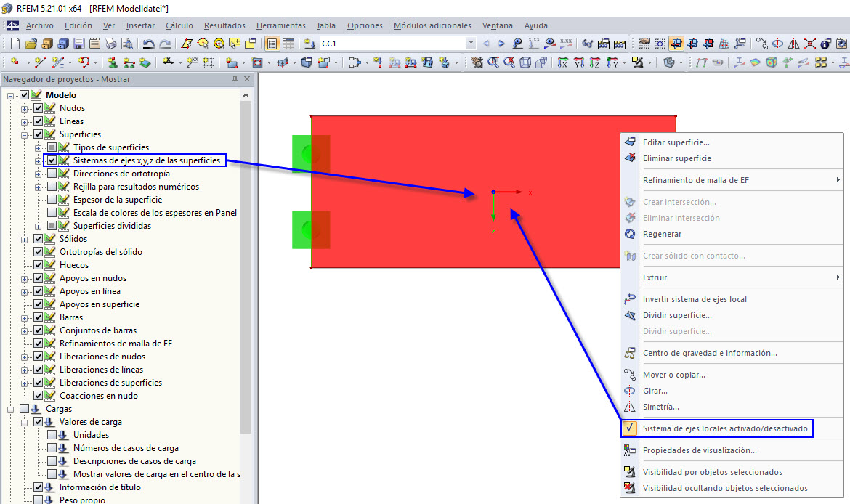The height and width of the screenshot is (504, 850).
Task: Choose Propiedades de visualización... entry
Action: pos(732,450)
